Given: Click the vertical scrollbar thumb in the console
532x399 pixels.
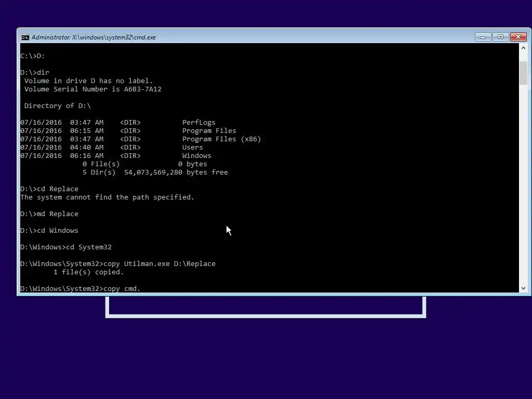Looking at the screenshot, I should [x=523, y=73].
